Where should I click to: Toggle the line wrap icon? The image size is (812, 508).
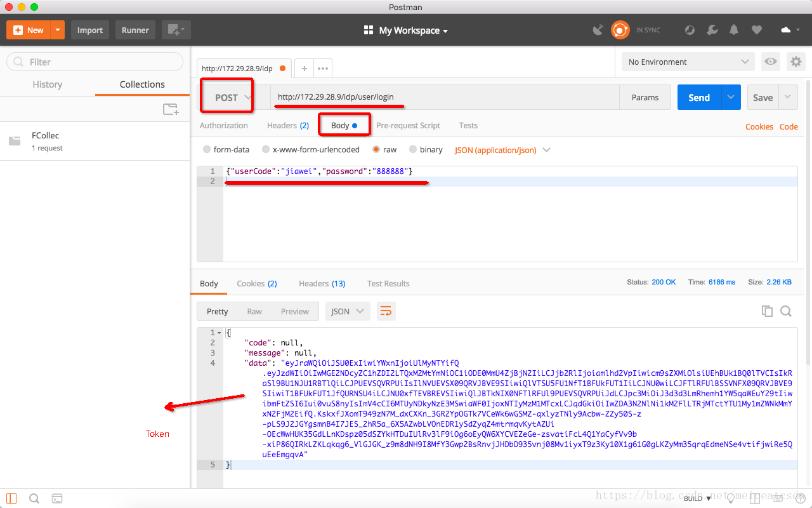(x=385, y=311)
